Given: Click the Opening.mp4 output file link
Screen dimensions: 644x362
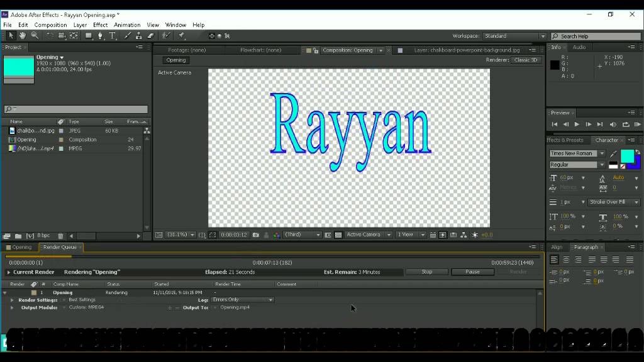Looking at the screenshot, I should click(235, 307).
